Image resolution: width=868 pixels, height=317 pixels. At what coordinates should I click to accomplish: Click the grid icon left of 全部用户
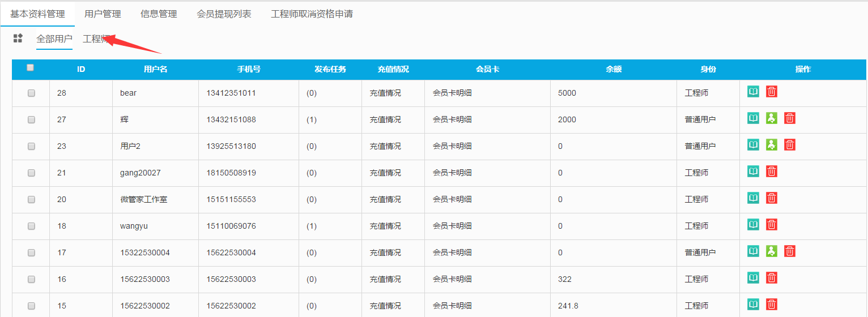pyautogui.click(x=18, y=38)
